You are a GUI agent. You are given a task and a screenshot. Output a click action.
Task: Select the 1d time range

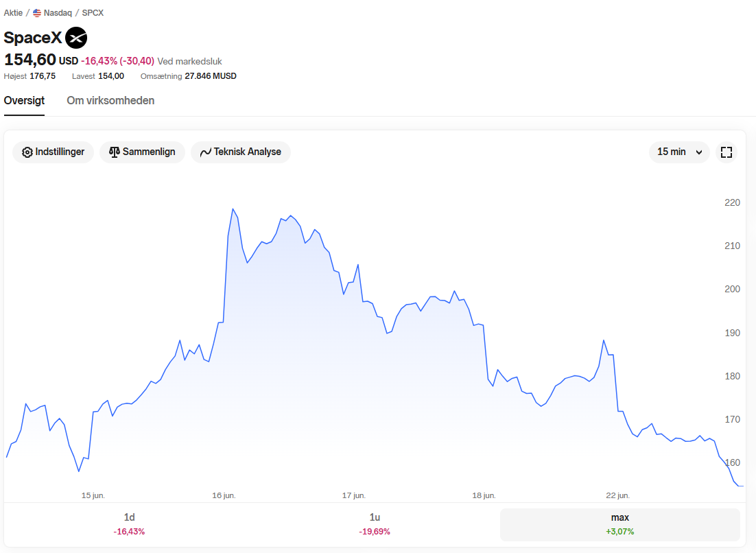[x=129, y=525]
